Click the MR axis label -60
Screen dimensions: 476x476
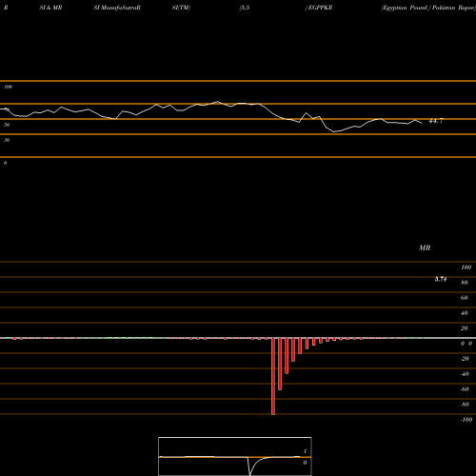pos(465,389)
